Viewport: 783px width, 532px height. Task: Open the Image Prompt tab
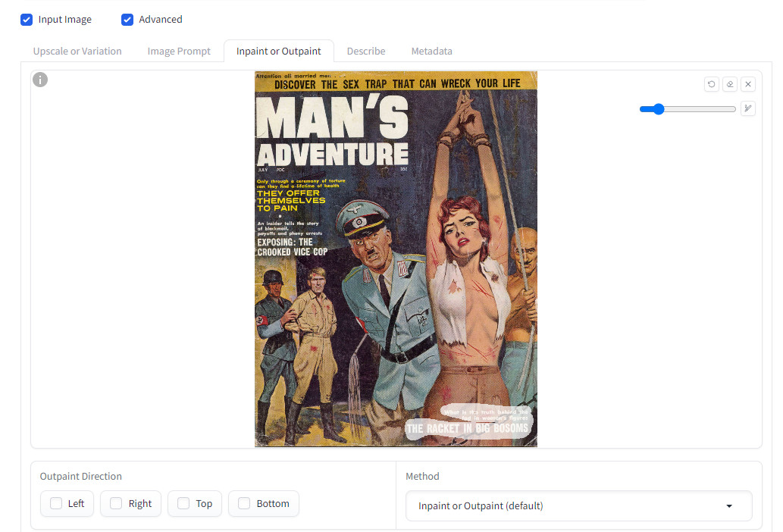pos(179,51)
